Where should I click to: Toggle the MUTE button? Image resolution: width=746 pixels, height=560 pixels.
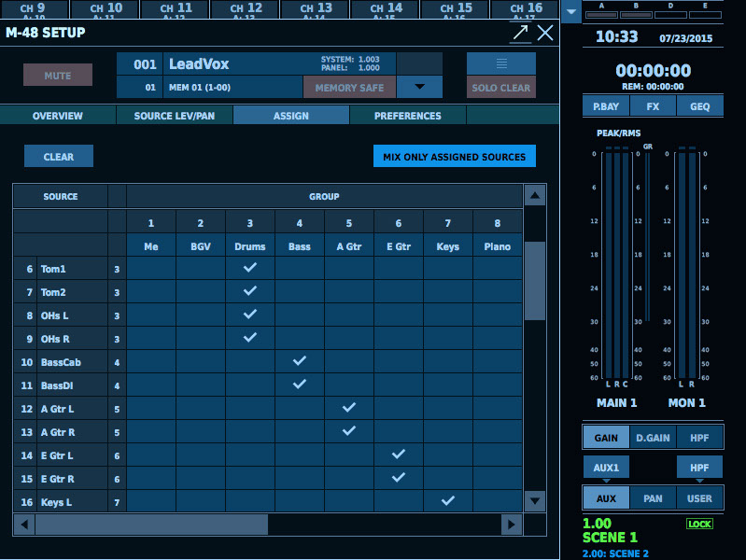click(58, 76)
